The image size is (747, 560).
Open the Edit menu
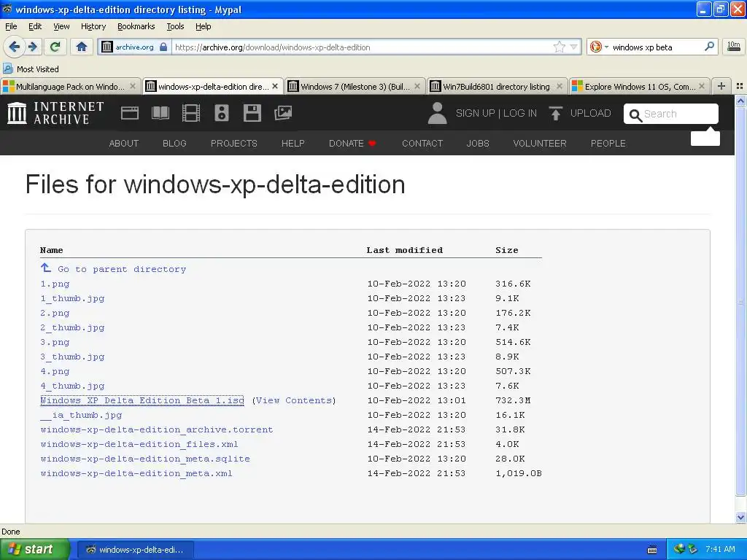35,26
